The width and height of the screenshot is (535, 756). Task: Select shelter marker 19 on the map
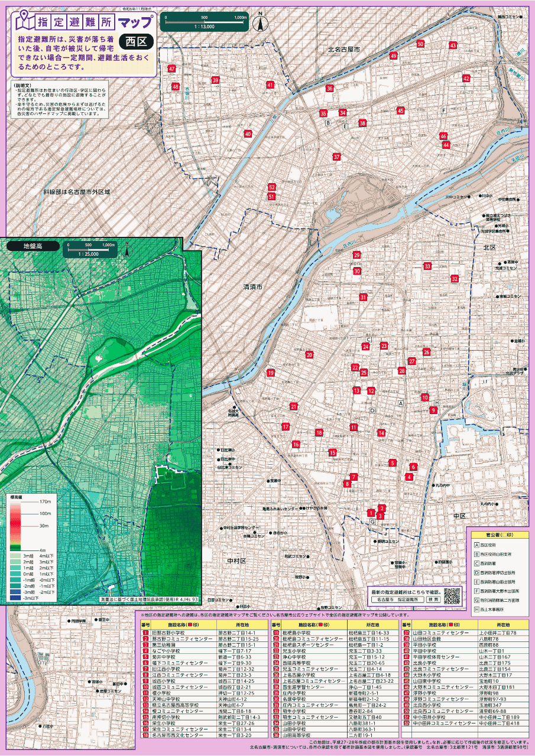pyautogui.click(x=271, y=373)
